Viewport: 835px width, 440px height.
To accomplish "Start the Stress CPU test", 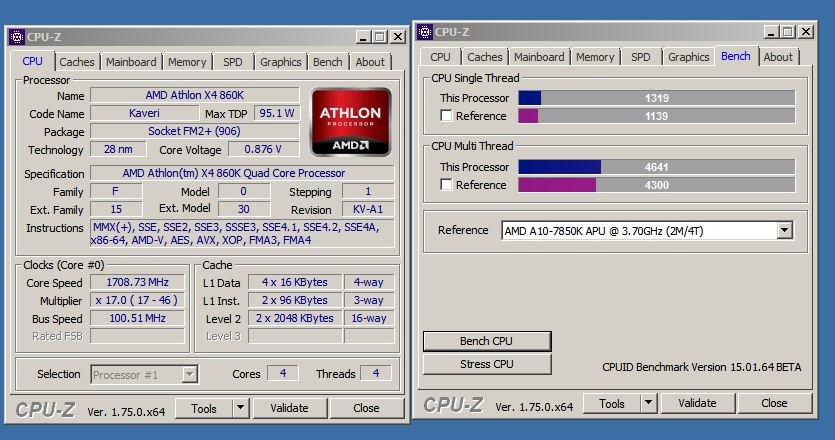I will pyautogui.click(x=487, y=364).
